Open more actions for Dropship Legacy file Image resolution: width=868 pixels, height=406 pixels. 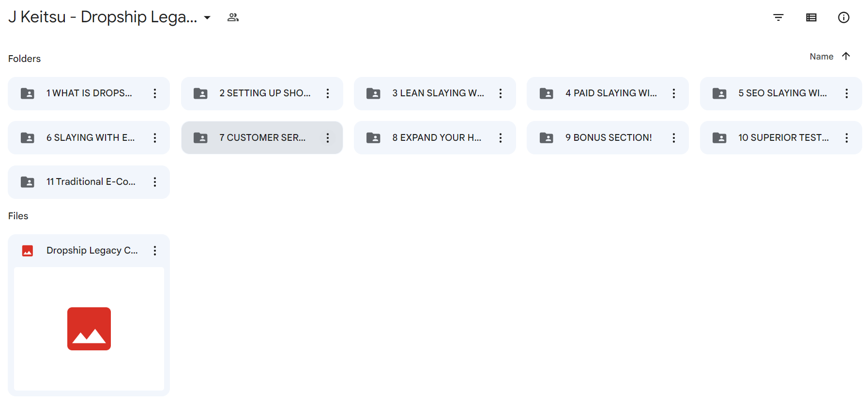[155, 251]
